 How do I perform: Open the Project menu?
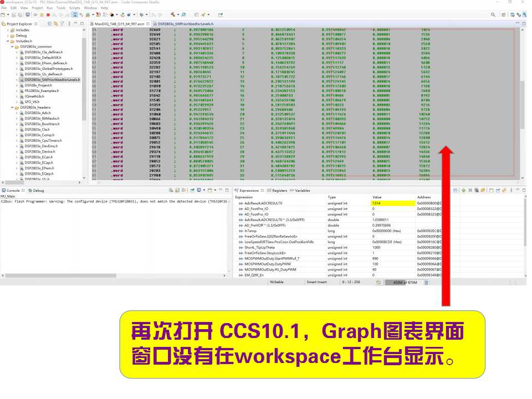tap(37, 8)
